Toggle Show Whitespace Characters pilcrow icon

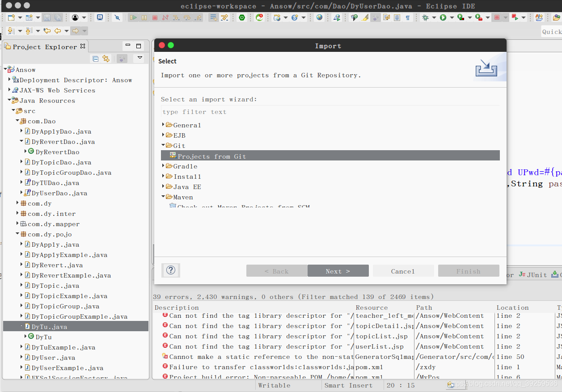pyautogui.click(x=407, y=17)
